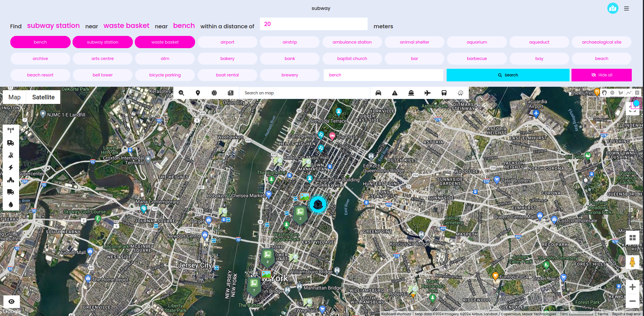Select the draw polygon tool
Screen dimensions: 644x316
coord(621,92)
